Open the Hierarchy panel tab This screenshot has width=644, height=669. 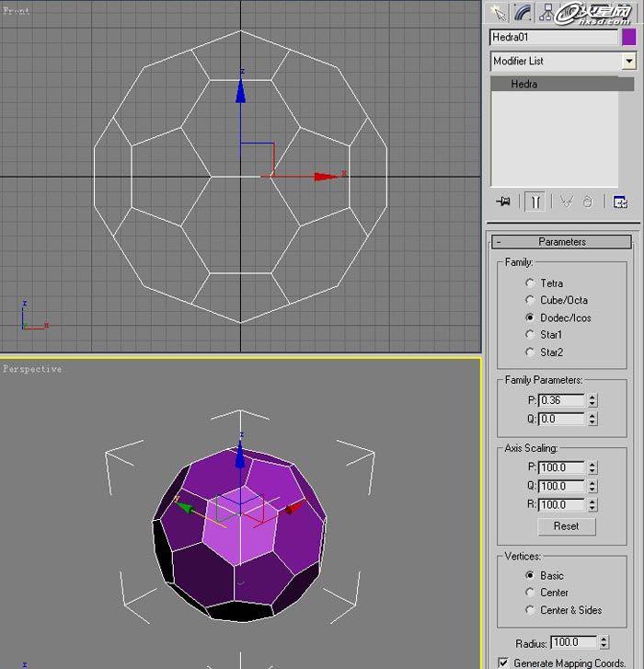(x=546, y=12)
